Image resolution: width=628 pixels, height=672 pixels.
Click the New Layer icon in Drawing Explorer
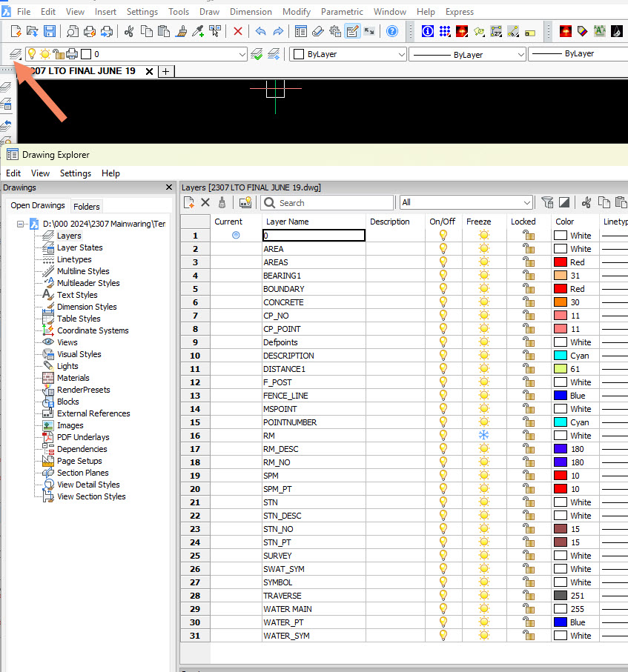coord(189,203)
